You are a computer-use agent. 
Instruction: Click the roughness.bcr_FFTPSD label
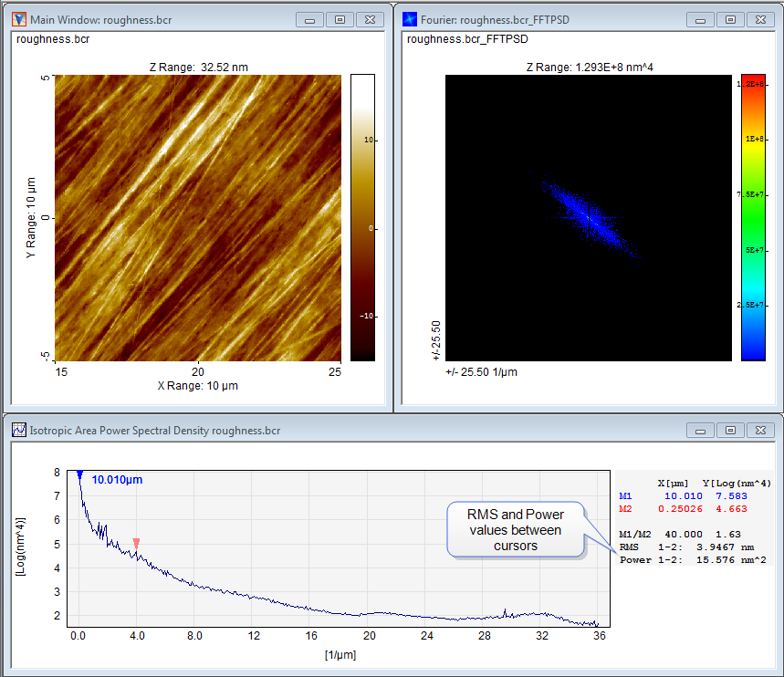pos(467,39)
